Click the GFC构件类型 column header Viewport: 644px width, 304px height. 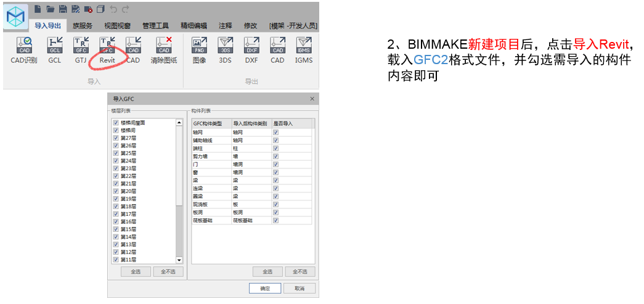tap(211, 124)
